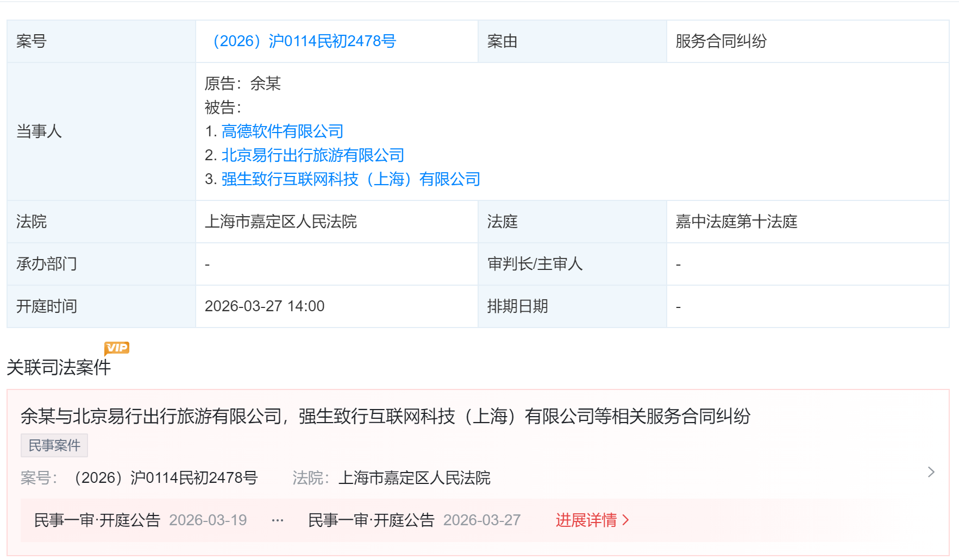
Task: Expand related case card with right chevron
Action: pos(931,472)
